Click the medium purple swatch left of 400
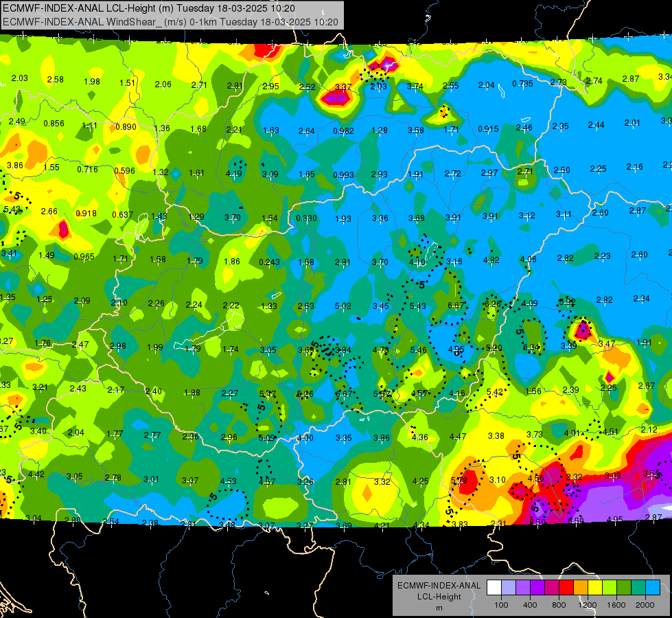This screenshot has height=618, width=672. pos(523,588)
